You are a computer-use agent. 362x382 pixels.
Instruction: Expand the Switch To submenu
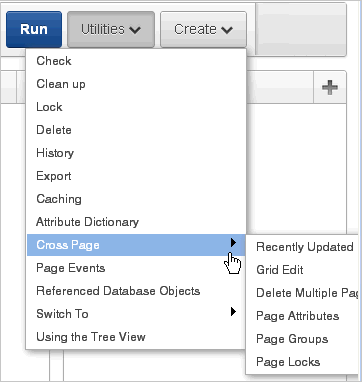pos(136,314)
